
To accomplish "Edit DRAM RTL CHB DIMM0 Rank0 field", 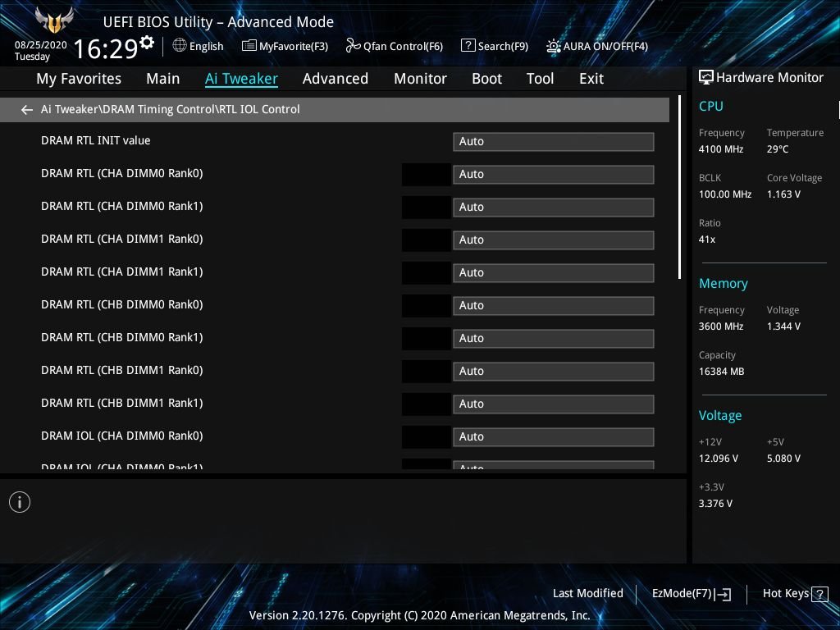I will click(x=554, y=305).
